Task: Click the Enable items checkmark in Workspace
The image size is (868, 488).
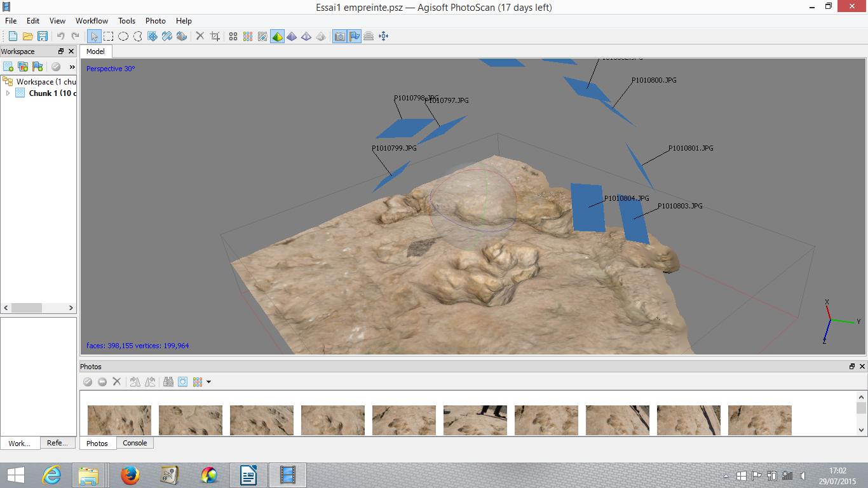Action: pyautogui.click(x=55, y=67)
